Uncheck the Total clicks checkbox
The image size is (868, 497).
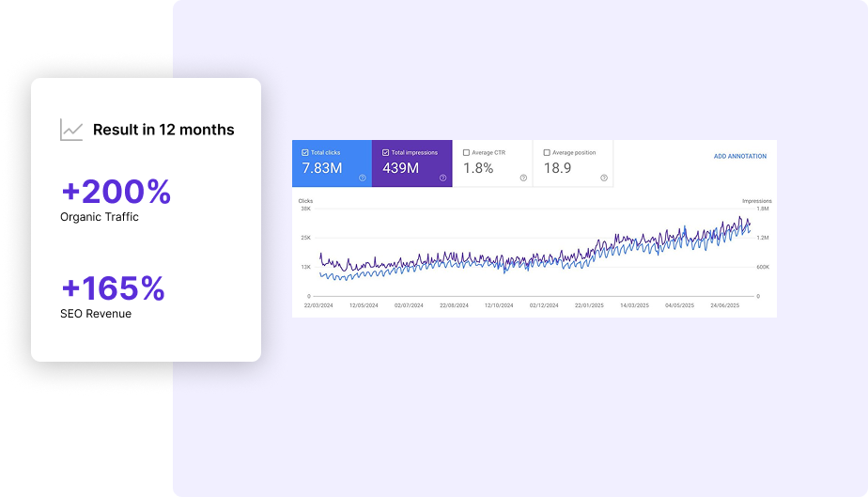(305, 152)
